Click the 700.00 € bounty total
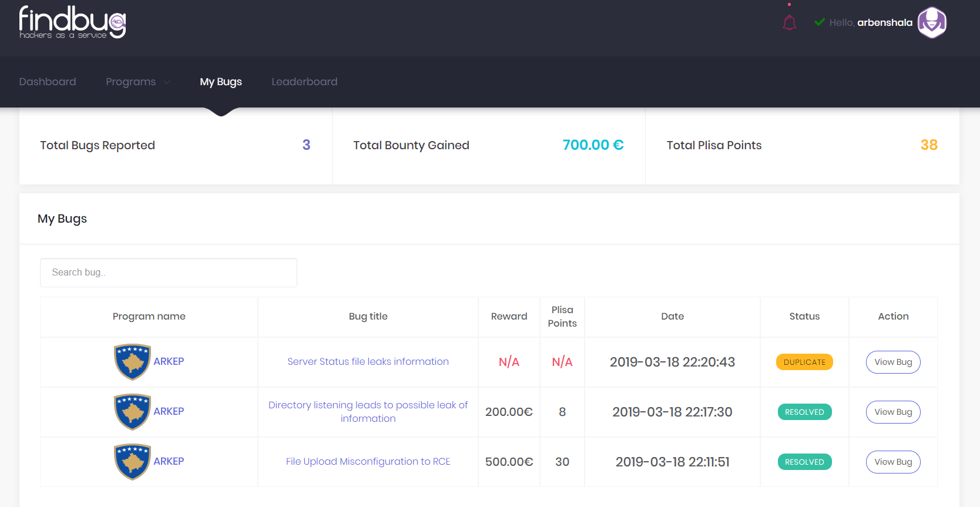980x507 pixels. click(x=593, y=145)
